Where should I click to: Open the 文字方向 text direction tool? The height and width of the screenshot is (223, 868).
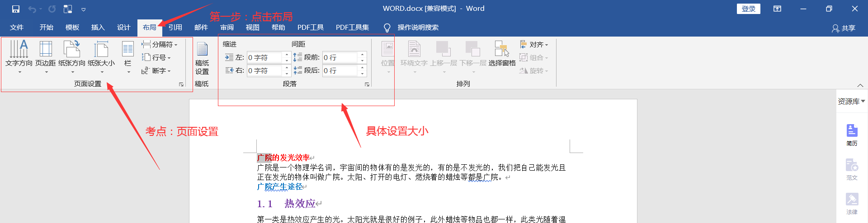click(x=19, y=56)
